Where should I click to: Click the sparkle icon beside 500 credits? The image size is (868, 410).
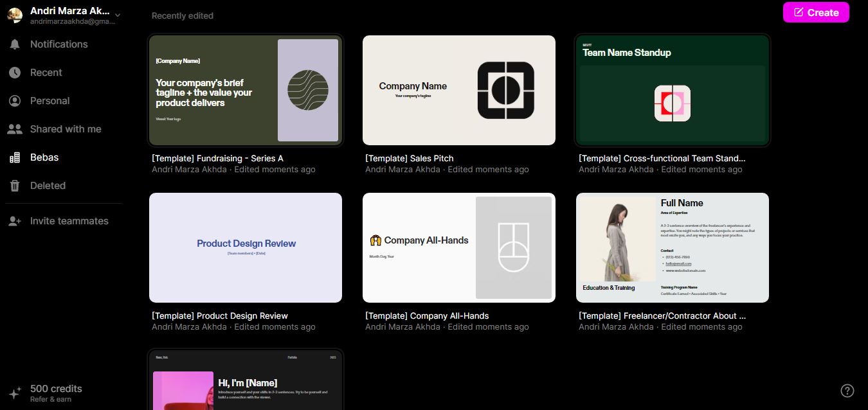(x=15, y=393)
